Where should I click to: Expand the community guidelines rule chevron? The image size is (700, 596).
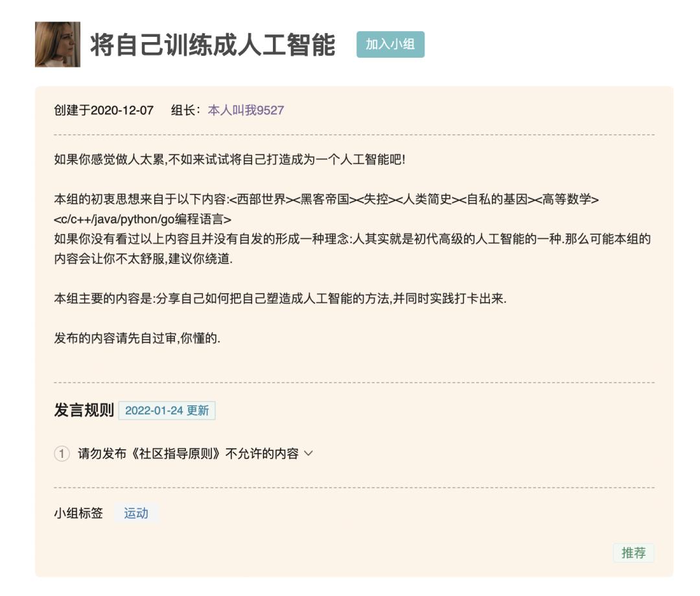309,454
